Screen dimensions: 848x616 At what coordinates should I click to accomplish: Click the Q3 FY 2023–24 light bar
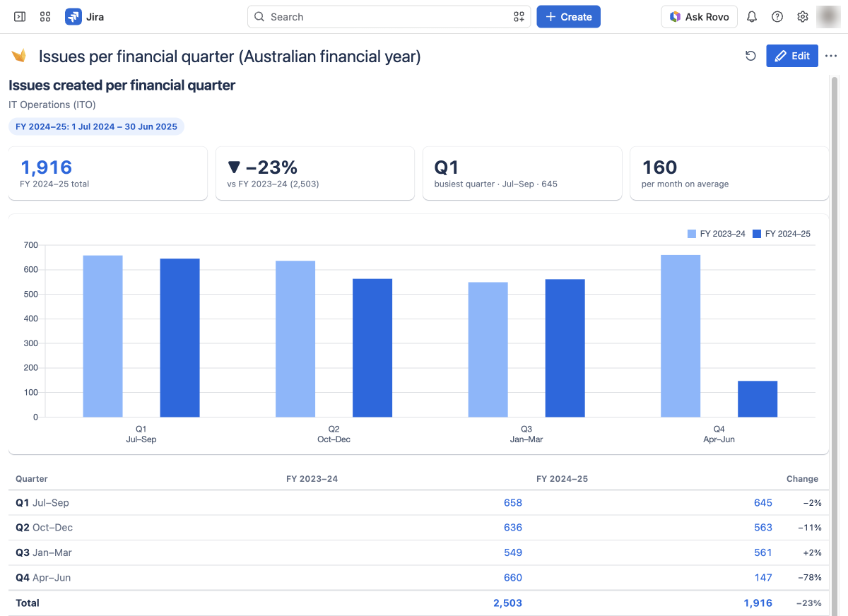pyautogui.click(x=488, y=350)
